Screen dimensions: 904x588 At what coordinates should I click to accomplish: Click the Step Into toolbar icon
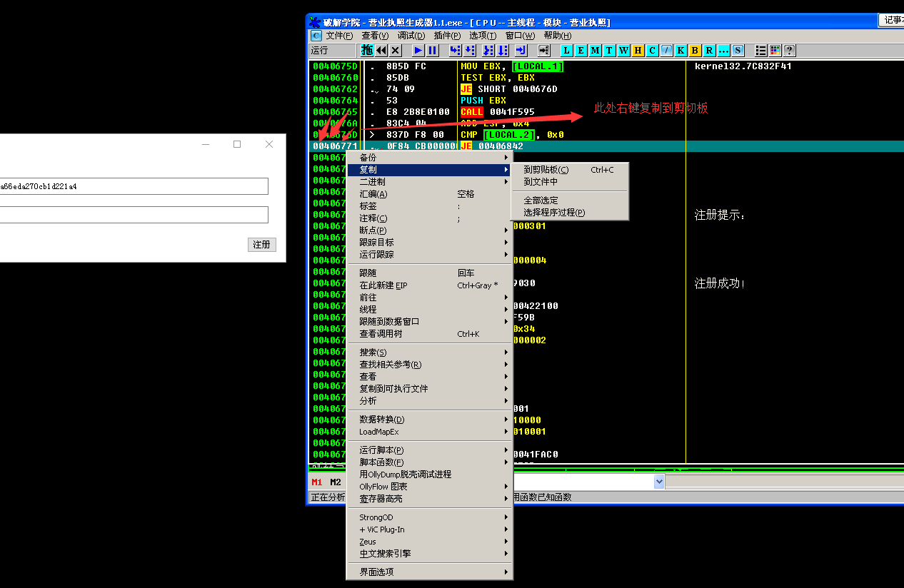coord(455,51)
